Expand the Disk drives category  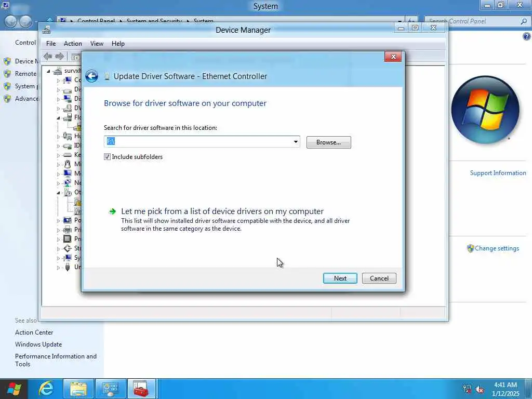[x=58, y=90]
